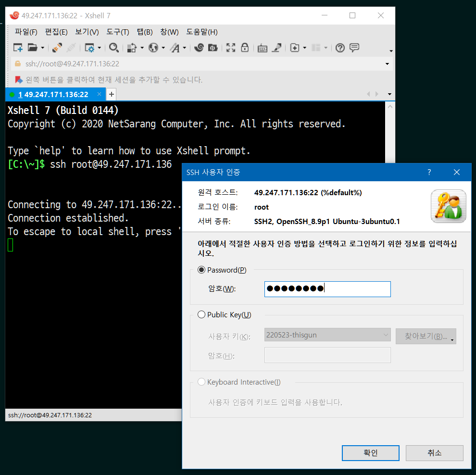Viewport: 476px width, 475px height.
Task: Expand the address bar history dropdown
Action: [387, 64]
